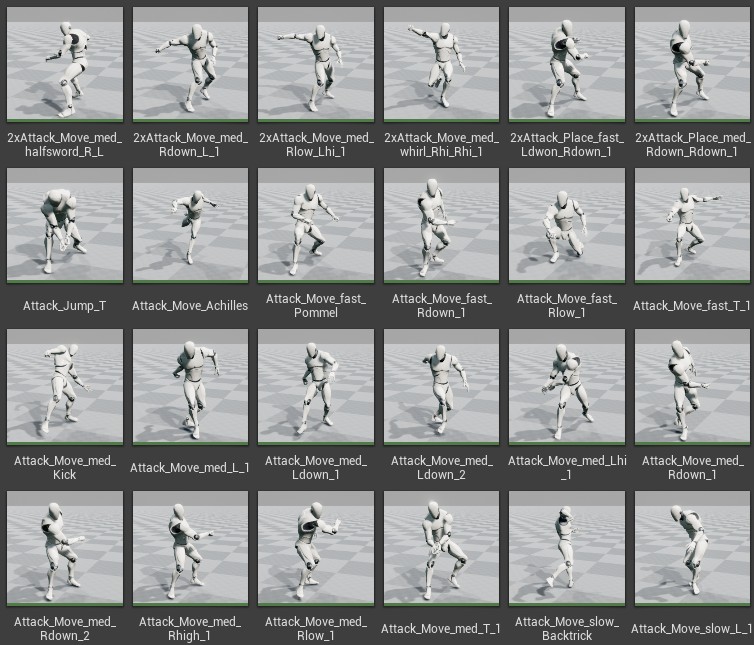The height and width of the screenshot is (645, 754).
Task: Choose the Attack_Move_med_Rhigh_1 animation thumbnail
Action: pos(190,548)
